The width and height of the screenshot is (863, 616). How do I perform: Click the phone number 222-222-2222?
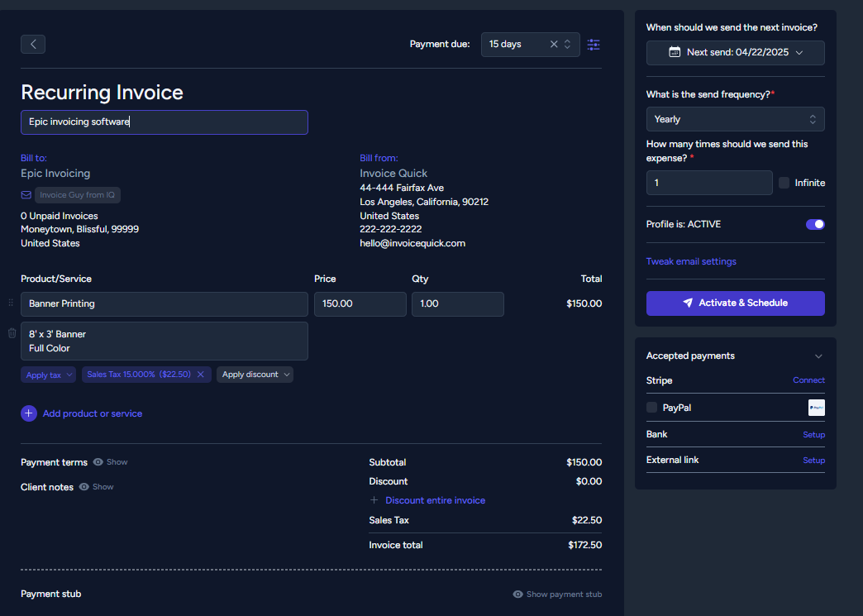[x=391, y=229]
